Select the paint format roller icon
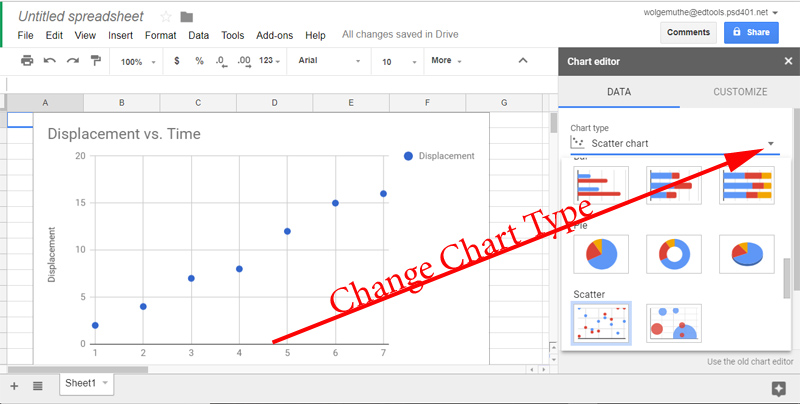This screenshot has height=404, width=800. tap(96, 61)
